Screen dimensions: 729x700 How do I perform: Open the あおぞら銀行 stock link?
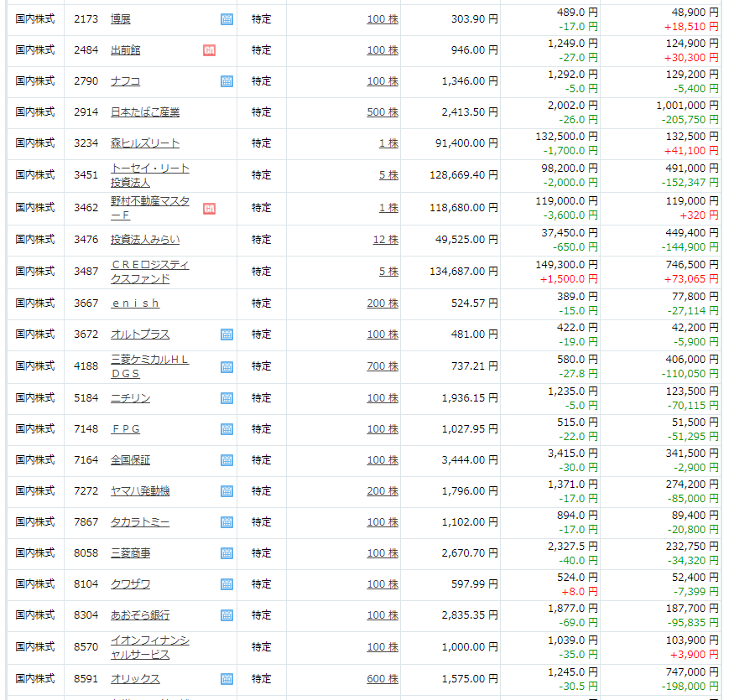point(140,615)
